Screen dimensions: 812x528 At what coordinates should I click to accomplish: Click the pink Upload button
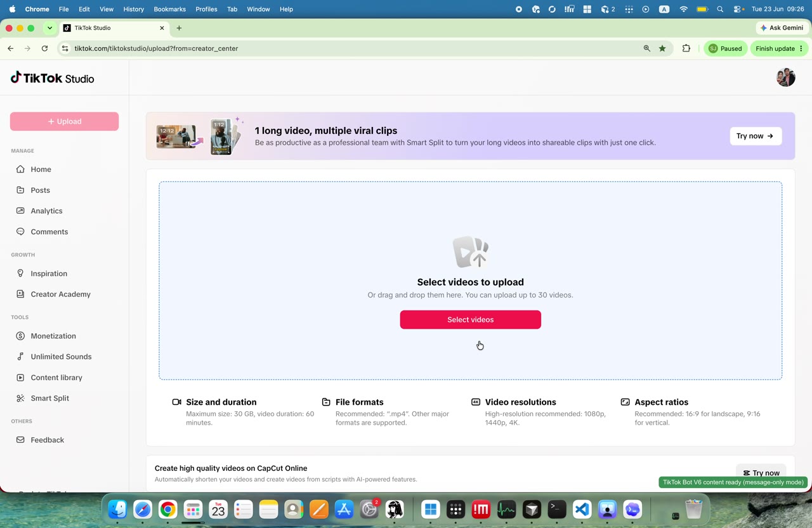point(64,121)
